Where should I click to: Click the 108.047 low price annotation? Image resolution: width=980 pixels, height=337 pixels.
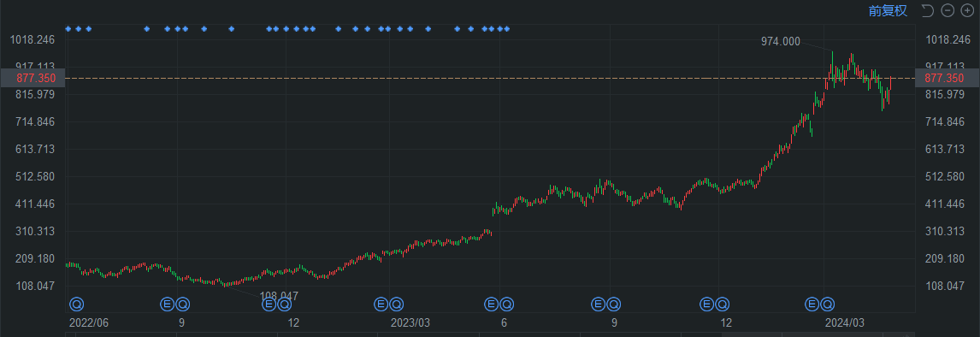(x=279, y=296)
